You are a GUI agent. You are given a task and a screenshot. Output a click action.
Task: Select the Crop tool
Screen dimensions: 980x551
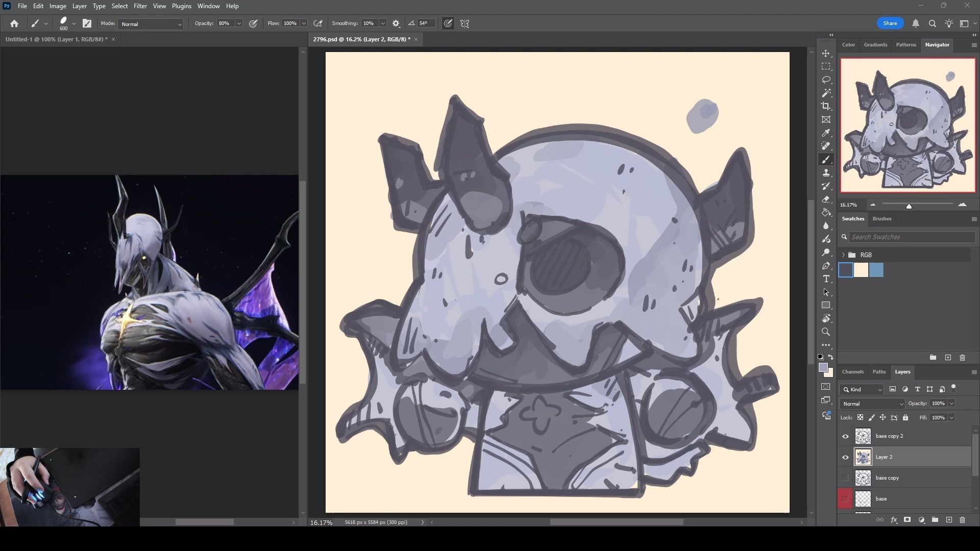tap(826, 107)
